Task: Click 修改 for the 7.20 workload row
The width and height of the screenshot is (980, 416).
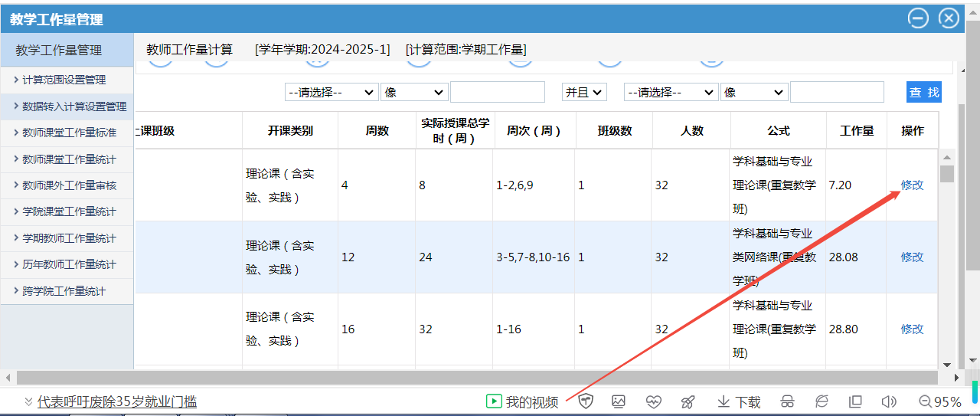Action: point(912,185)
